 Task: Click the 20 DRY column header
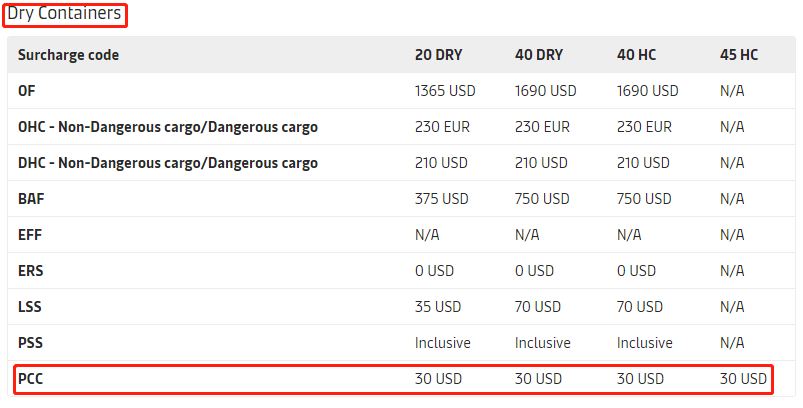coord(439,55)
